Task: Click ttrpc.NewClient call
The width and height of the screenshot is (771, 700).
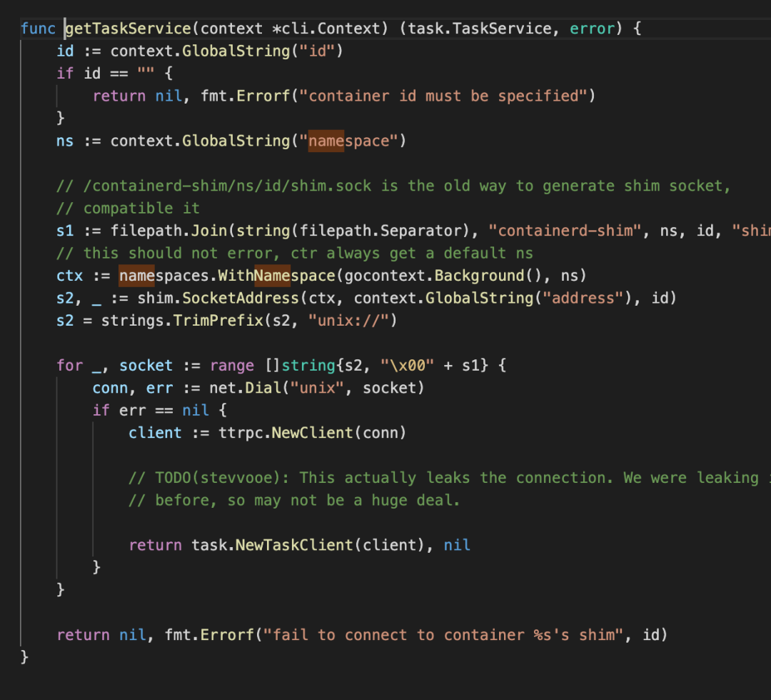Action: (x=286, y=433)
